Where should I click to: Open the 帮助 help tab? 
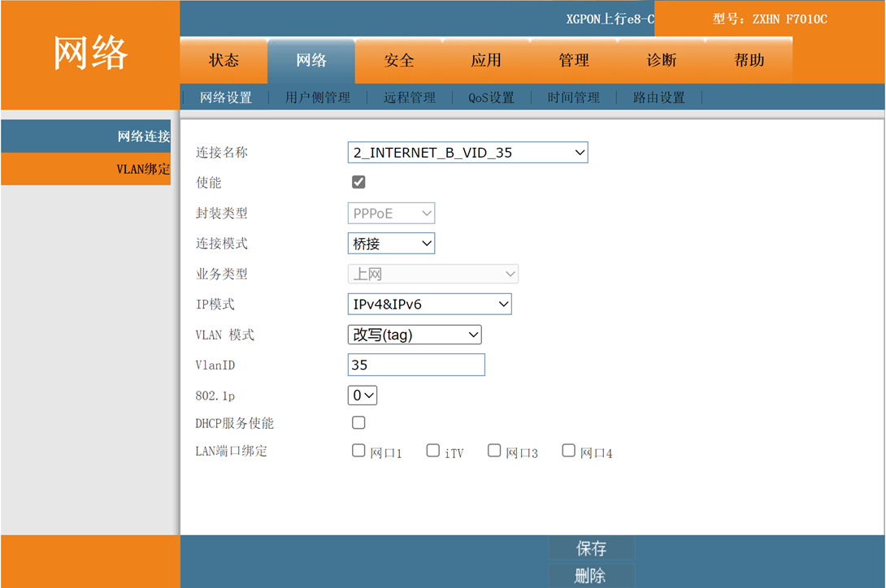pos(749,61)
